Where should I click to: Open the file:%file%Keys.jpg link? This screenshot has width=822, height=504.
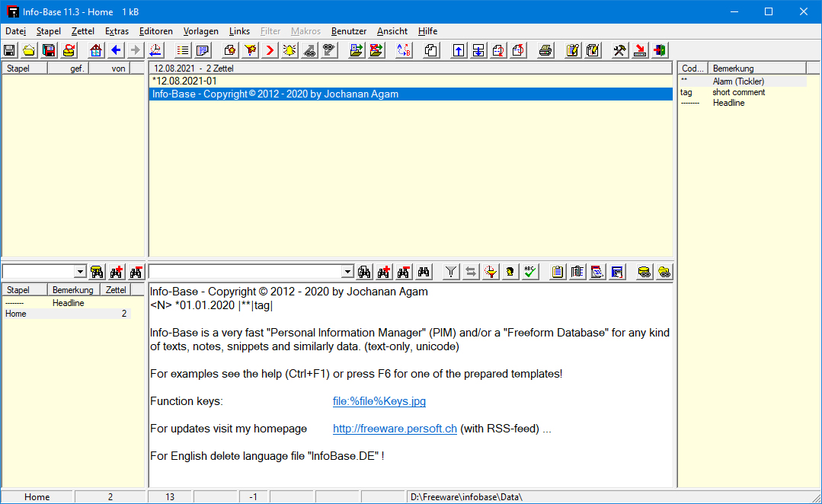[379, 401]
